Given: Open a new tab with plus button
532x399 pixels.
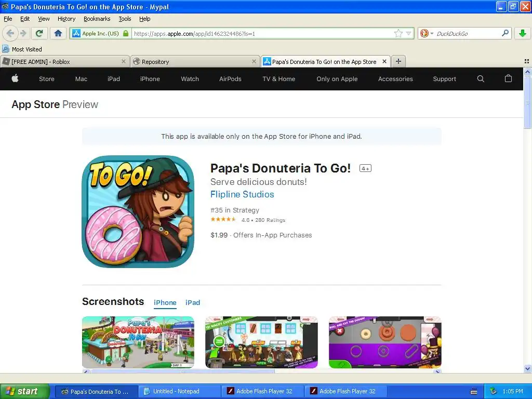Looking at the screenshot, I should 398,61.
